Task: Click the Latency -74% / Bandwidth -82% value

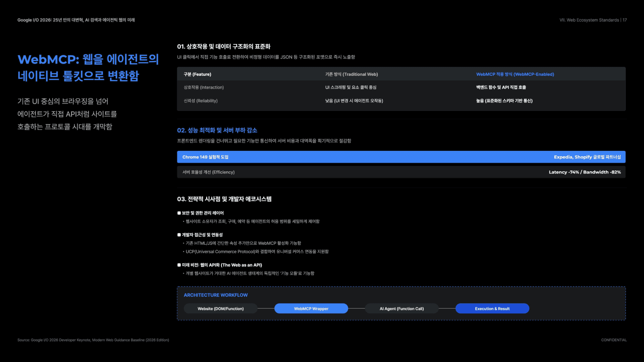Action: pyautogui.click(x=585, y=172)
